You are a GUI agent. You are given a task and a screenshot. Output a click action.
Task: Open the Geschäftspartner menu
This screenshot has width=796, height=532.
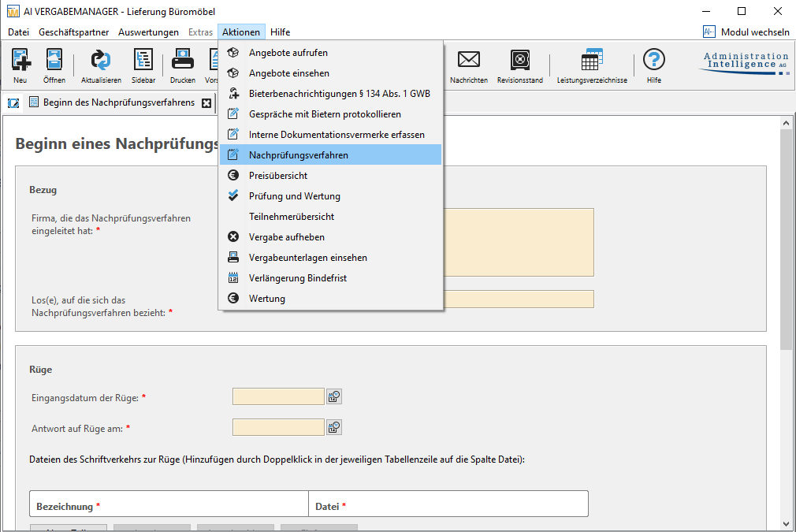click(x=73, y=32)
